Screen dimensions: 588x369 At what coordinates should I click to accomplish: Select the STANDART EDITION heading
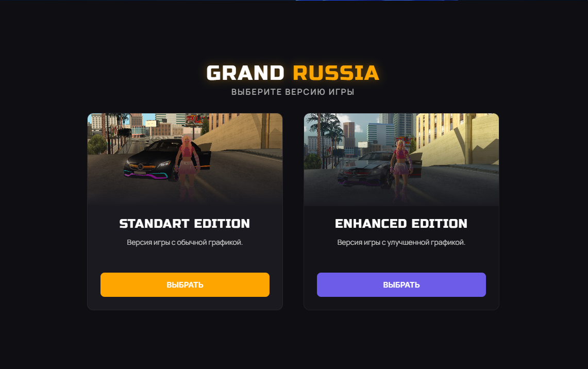[184, 224]
